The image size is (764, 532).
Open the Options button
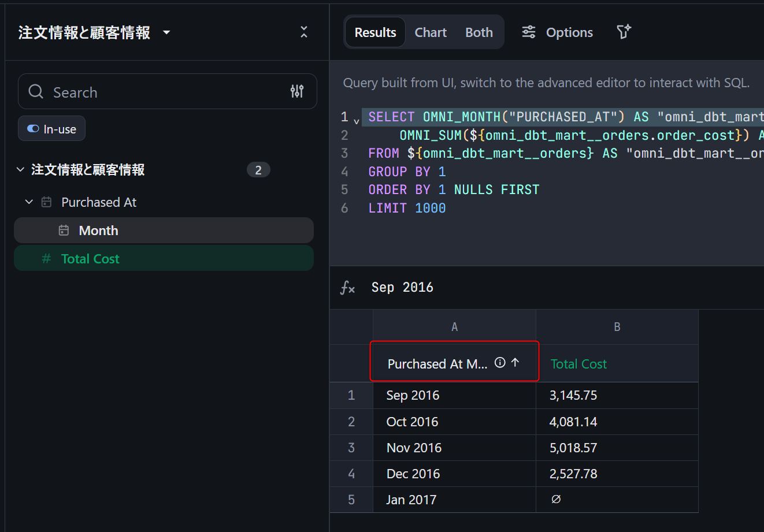tap(557, 32)
